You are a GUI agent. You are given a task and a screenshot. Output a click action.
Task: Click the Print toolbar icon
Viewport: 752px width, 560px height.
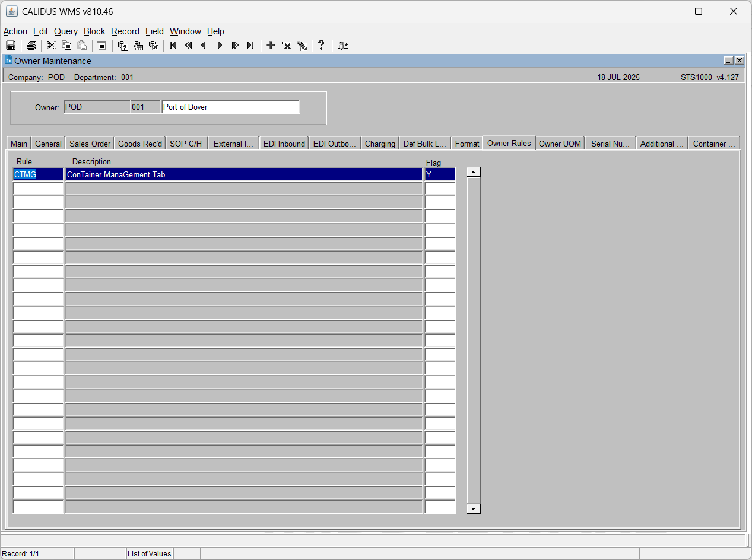click(31, 46)
